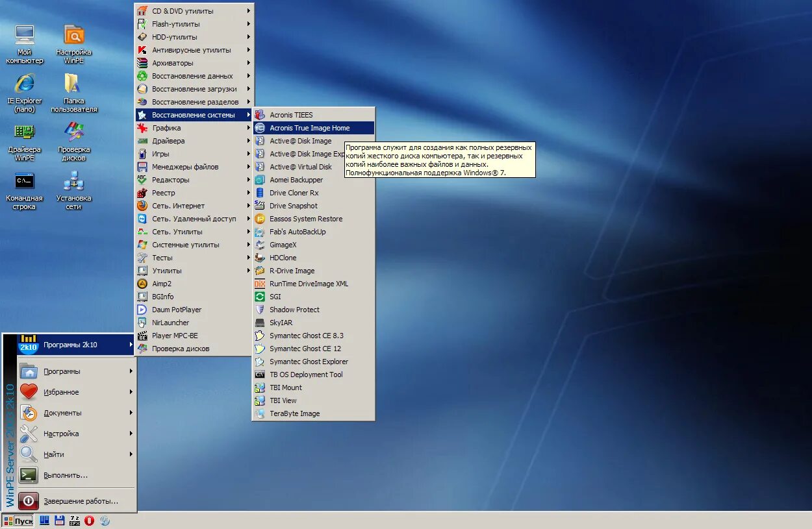Launch Drive Cloner Rx
812x529 pixels.
pyautogui.click(x=313, y=193)
